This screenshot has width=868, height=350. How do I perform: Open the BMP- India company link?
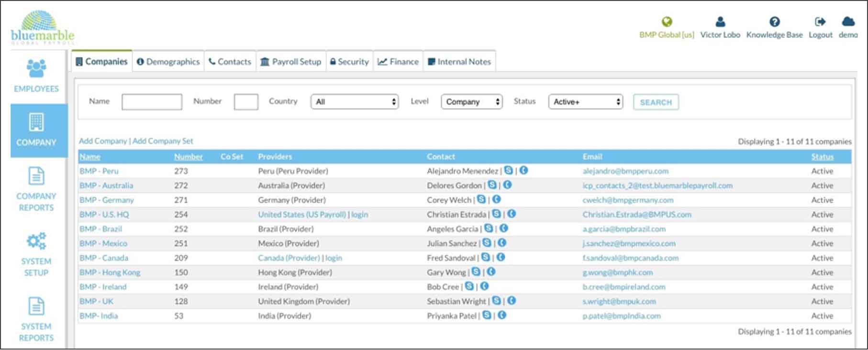[99, 316]
